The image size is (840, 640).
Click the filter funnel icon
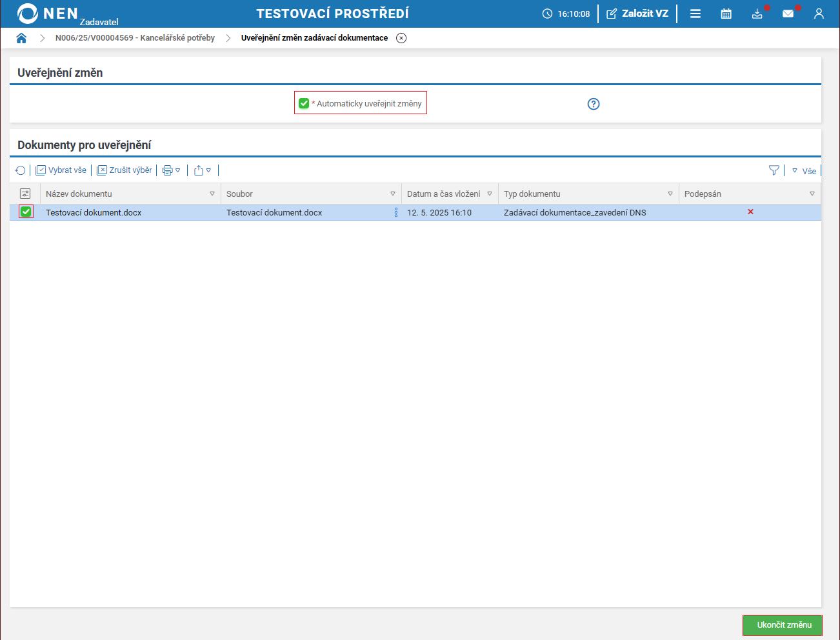[774, 170]
